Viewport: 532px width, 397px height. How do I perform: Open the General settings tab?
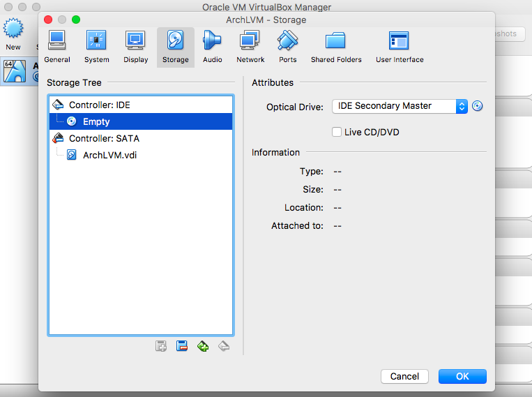[57, 47]
